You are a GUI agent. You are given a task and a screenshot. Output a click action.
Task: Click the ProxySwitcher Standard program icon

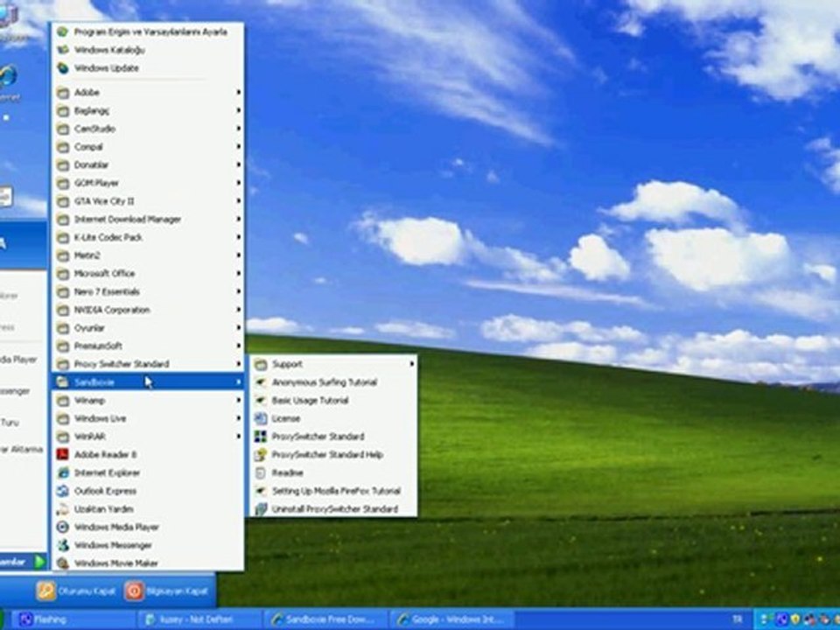point(261,437)
